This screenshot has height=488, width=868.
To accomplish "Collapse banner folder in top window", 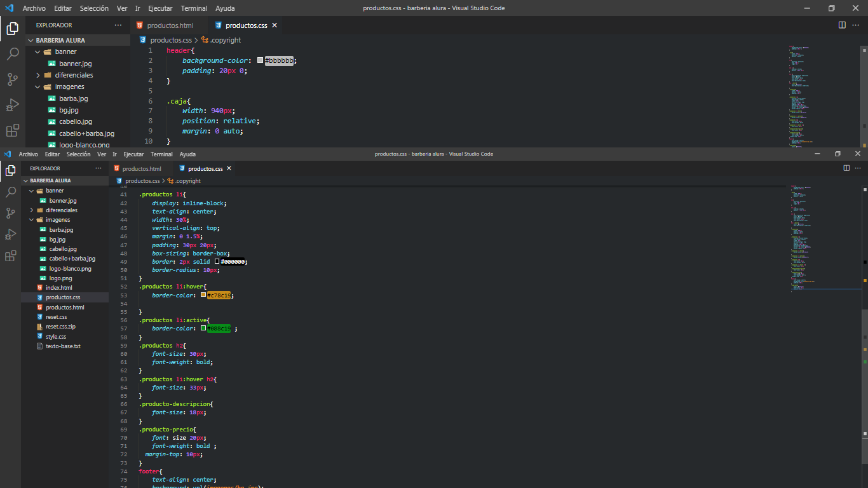I will click(x=38, y=52).
